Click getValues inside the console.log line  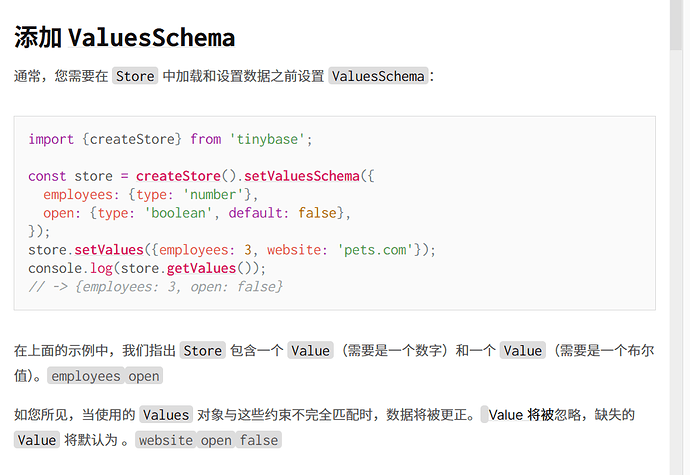pos(198,268)
